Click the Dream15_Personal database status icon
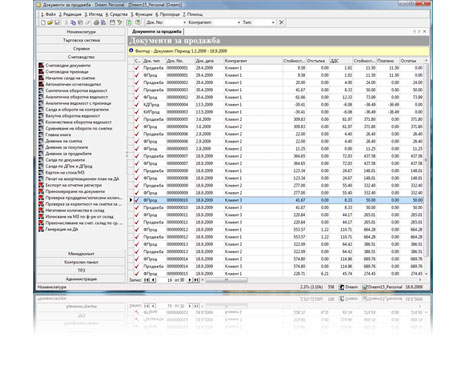Image resolution: width=466 pixels, height=372 pixels. [364, 287]
